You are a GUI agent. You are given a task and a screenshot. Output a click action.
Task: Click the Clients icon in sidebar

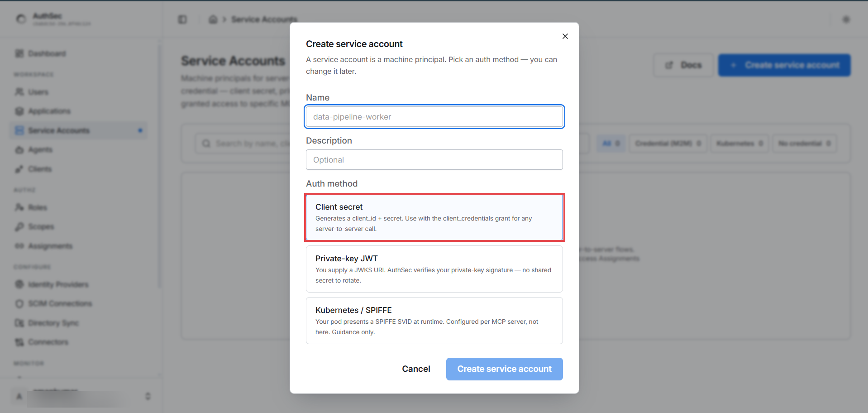click(19, 169)
